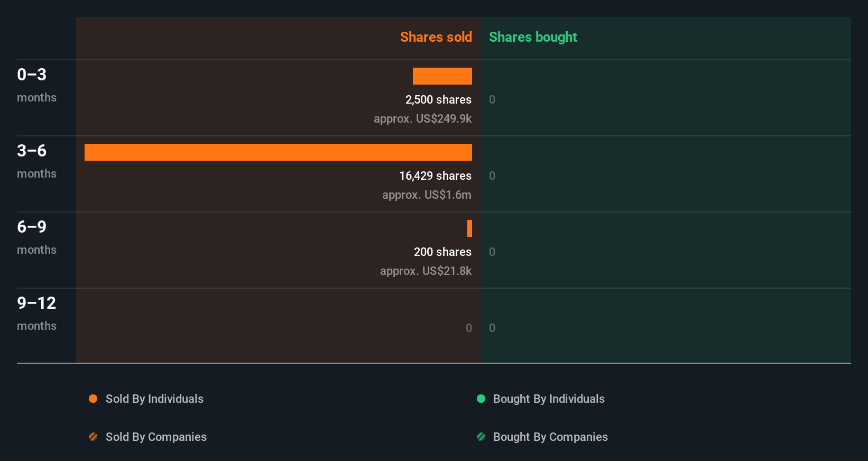The image size is (868, 461).
Task: Click the striped Sold By Companies legend icon
Action: click(x=93, y=437)
